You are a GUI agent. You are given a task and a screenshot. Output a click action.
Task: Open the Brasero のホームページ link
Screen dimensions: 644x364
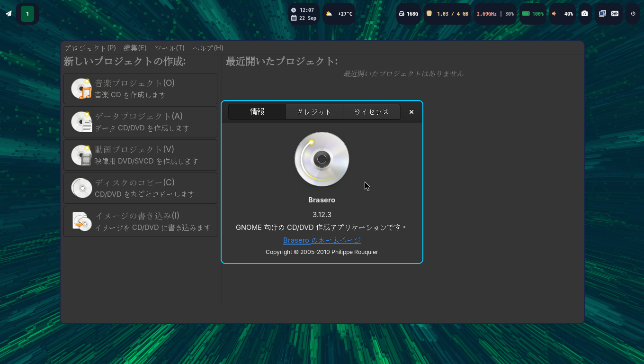(322, 240)
